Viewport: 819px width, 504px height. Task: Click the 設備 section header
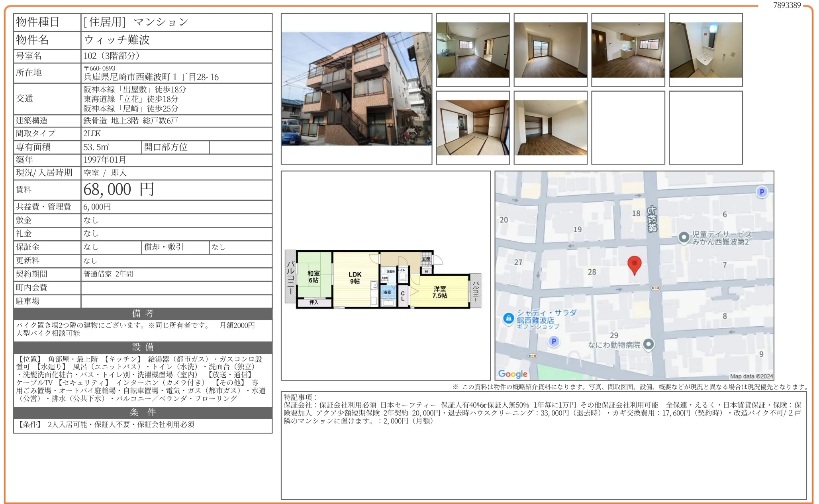click(143, 347)
